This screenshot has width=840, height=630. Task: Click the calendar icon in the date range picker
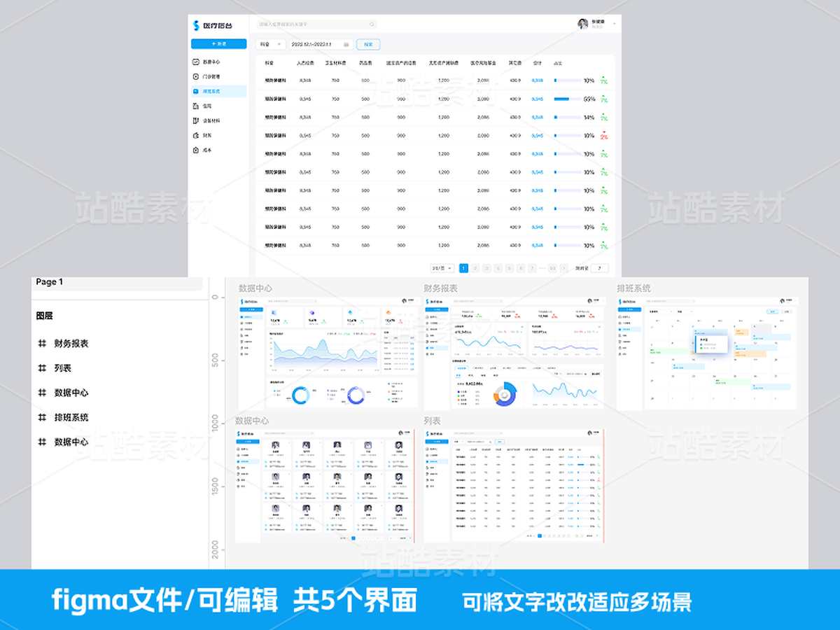(346, 45)
